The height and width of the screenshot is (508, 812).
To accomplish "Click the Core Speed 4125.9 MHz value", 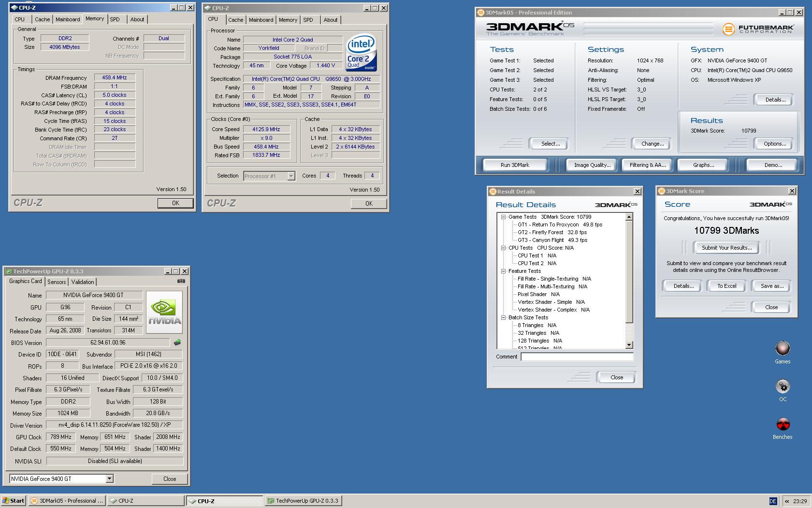I will click(x=266, y=129).
